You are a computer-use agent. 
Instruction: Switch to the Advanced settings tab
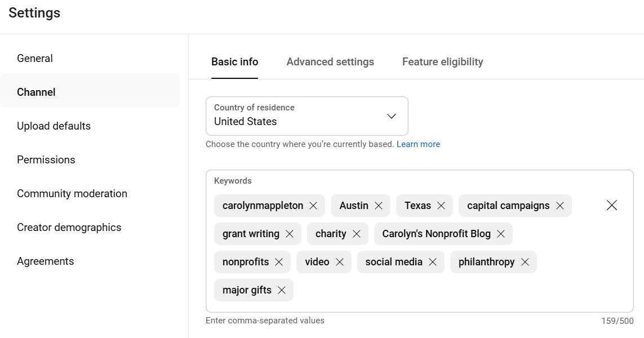tap(330, 62)
